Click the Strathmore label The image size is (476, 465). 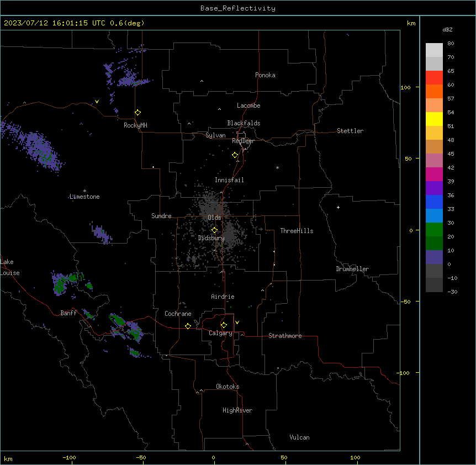285,336
